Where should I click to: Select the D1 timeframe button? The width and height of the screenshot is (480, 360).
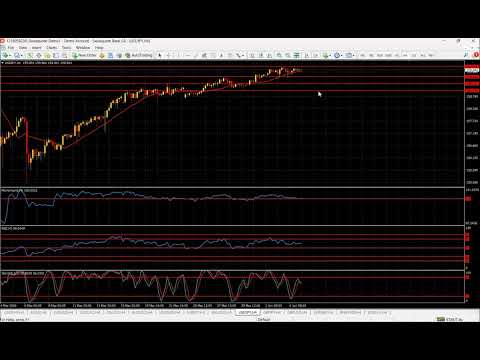[414, 55]
